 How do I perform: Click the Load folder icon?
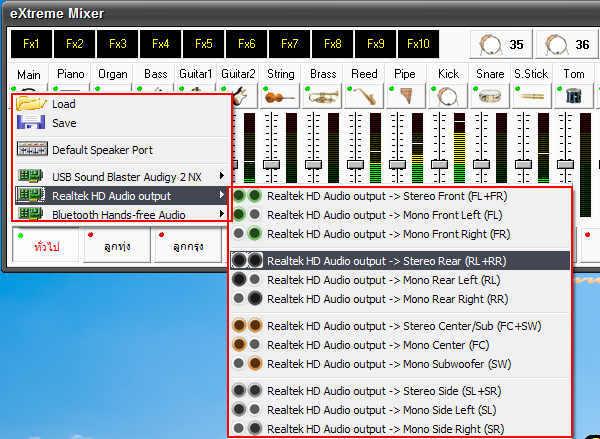click(31, 103)
